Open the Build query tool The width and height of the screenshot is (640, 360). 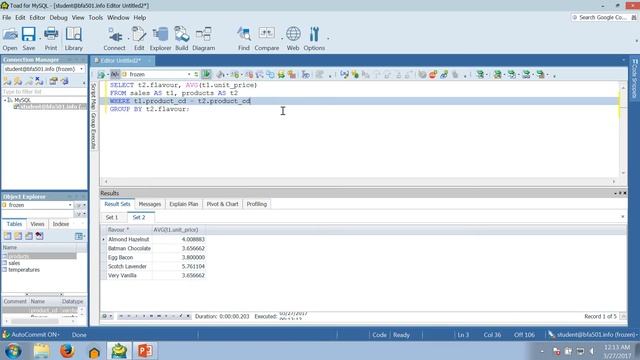(182, 39)
